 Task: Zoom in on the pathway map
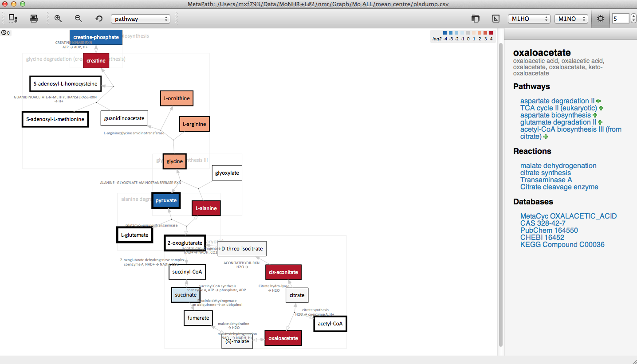pyautogui.click(x=58, y=19)
